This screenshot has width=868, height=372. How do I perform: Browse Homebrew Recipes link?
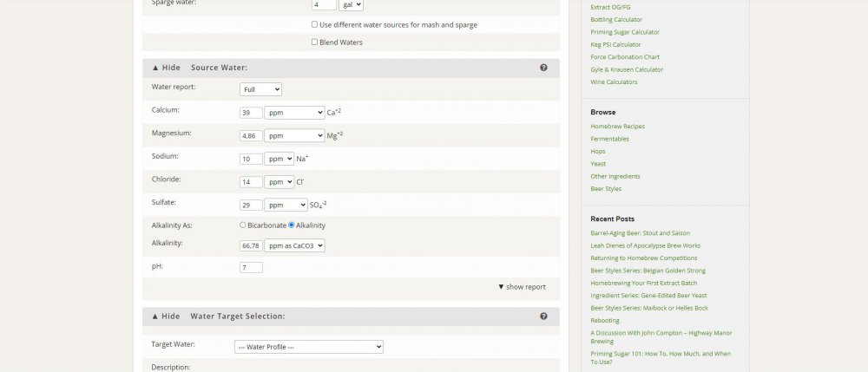617,127
